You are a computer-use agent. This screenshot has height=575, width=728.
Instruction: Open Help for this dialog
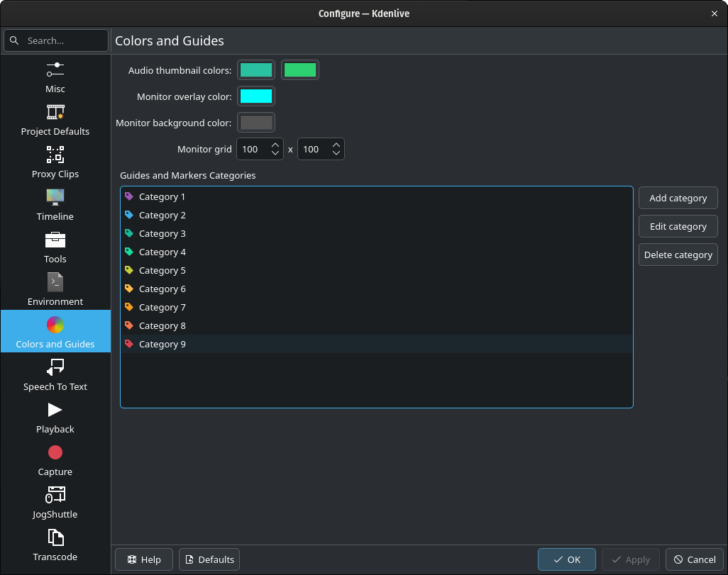144,559
